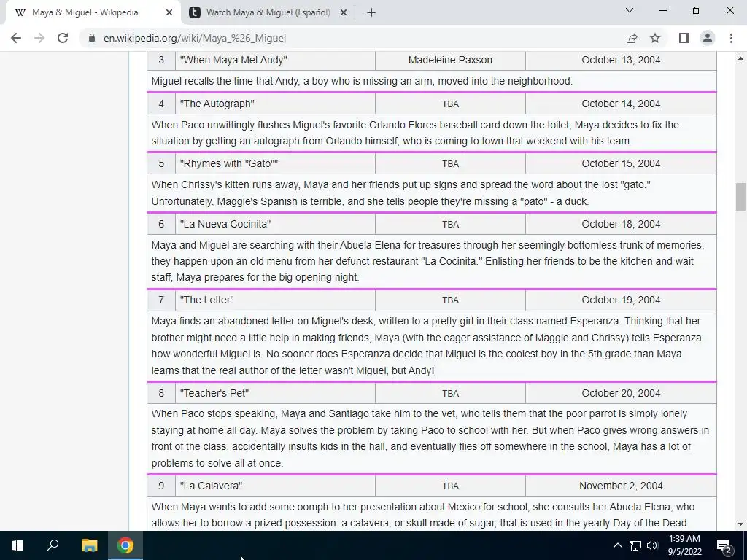The image size is (747, 560).
Task: Click episode title "The Autograph"
Action: pos(217,104)
